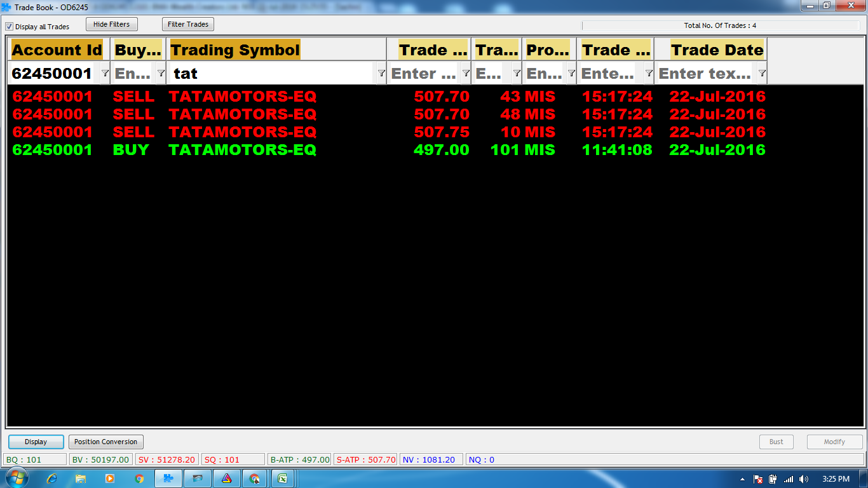Click NQ : 0 status field

[x=665, y=459]
